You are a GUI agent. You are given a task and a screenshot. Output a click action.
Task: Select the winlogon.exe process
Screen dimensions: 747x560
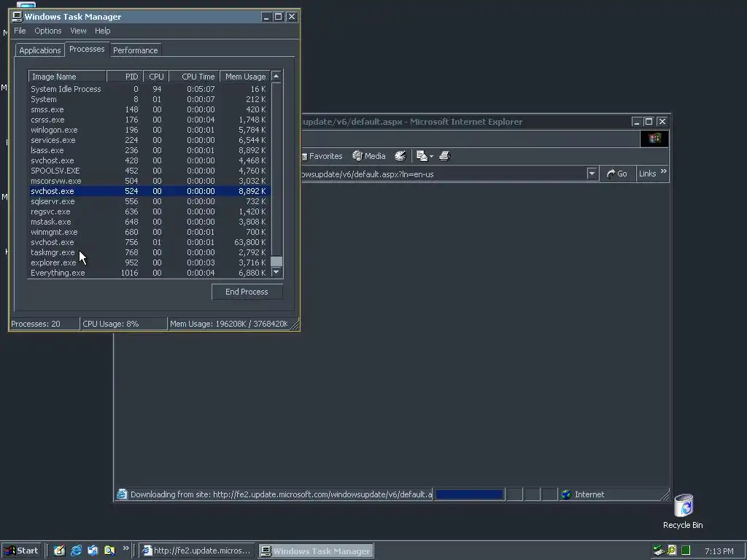[150, 130]
